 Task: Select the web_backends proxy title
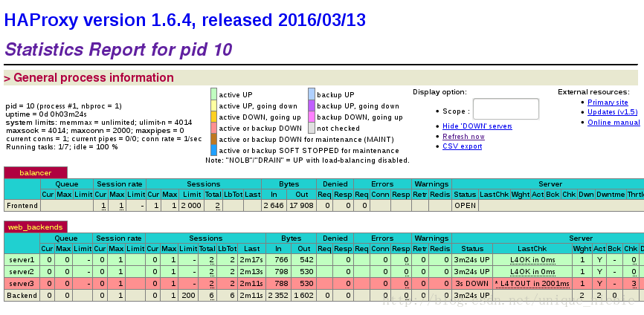tap(35, 227)
